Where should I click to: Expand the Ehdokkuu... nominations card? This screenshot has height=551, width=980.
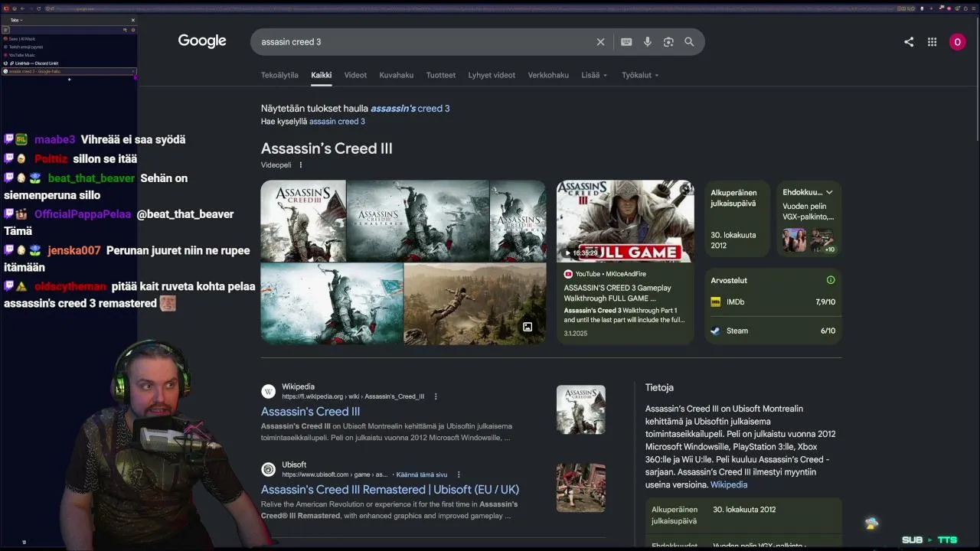(x=828, y=192)
